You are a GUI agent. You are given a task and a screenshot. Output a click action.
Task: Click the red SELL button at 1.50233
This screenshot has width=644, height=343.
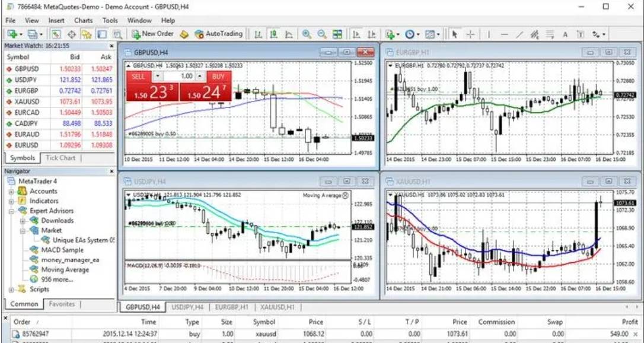point(152,86)
